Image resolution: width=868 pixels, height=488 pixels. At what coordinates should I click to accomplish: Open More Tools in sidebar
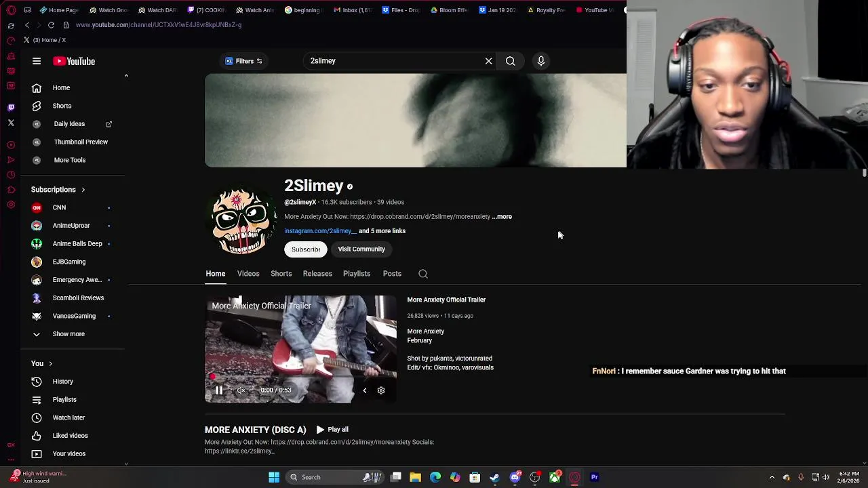tap(70, 160)
